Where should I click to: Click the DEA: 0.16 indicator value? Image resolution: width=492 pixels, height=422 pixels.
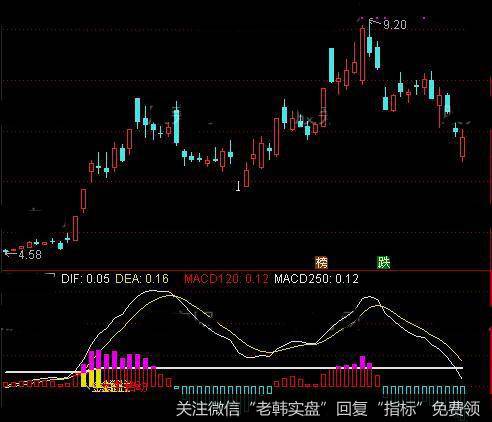click(142, 279)
